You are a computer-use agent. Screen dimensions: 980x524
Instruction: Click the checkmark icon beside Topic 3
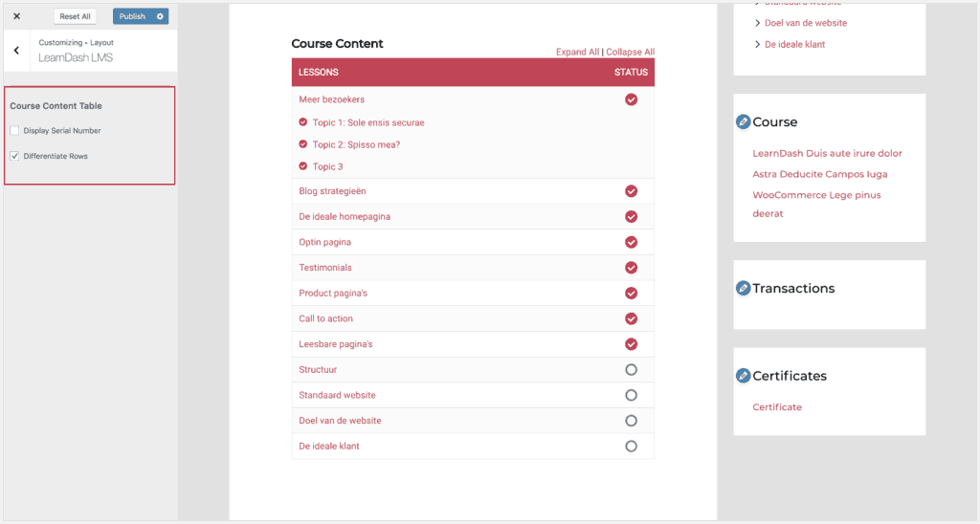coord(303,166)
